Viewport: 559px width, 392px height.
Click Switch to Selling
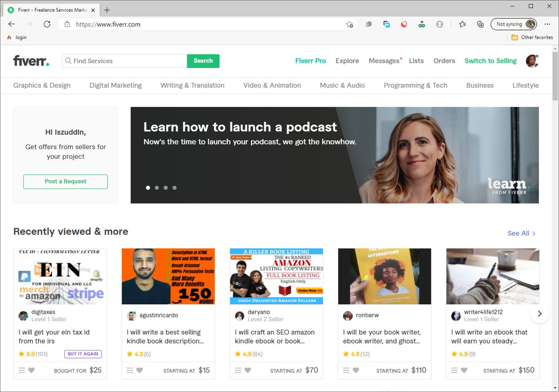[x=491, y=61]
